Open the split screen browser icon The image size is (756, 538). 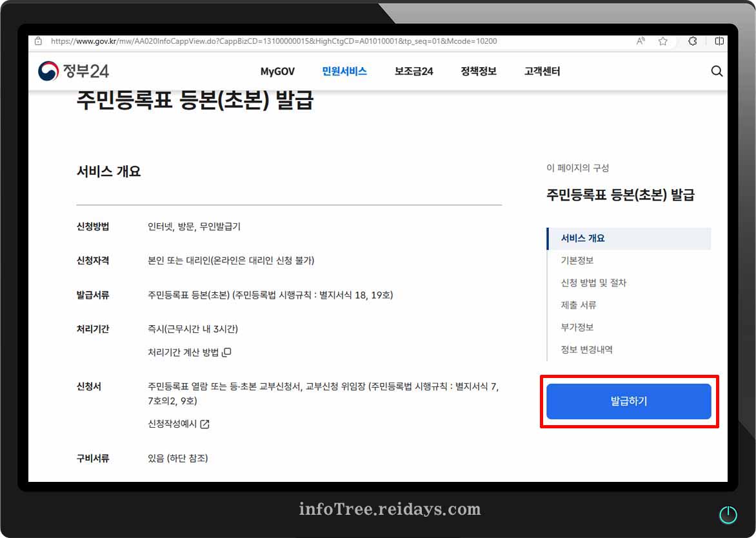[x=719, y=41]
